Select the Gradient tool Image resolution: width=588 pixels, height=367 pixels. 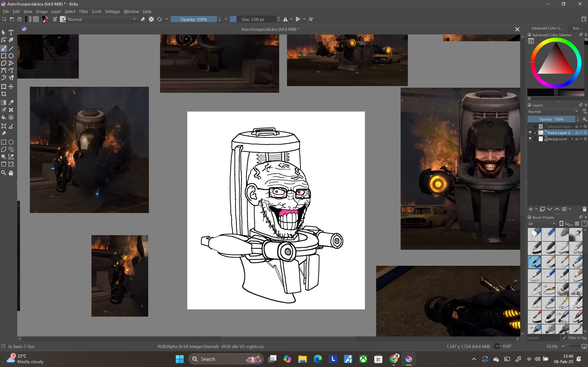(x=4, y=103)
